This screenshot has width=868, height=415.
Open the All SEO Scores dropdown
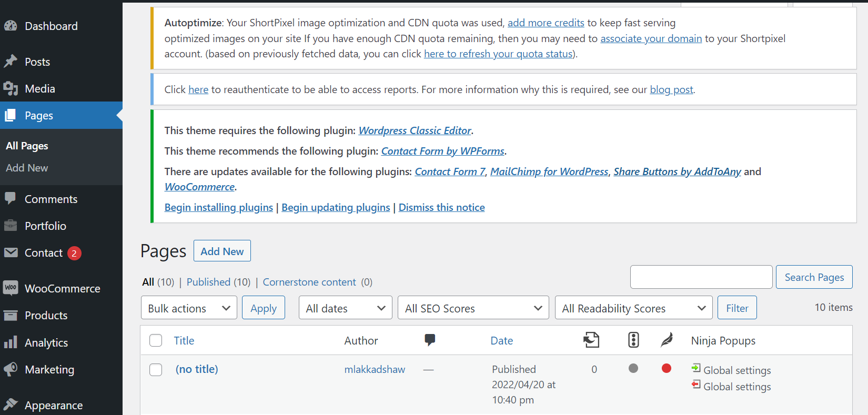click(473, 308)
